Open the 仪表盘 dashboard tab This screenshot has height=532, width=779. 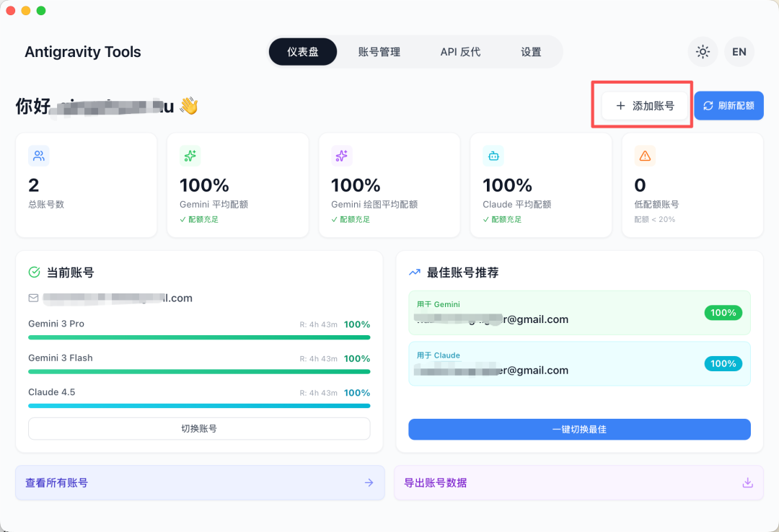coord(302,52)
